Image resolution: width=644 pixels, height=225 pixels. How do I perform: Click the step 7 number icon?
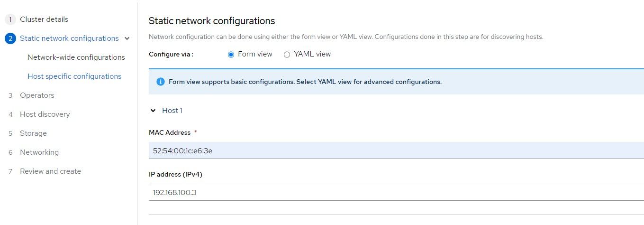coord(10,171)
